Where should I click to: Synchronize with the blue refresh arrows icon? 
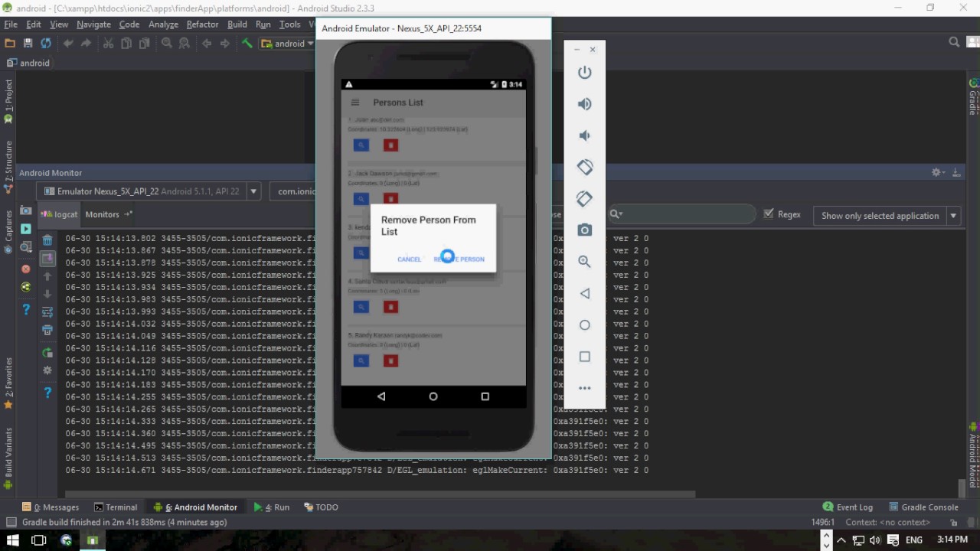point(46,44)
